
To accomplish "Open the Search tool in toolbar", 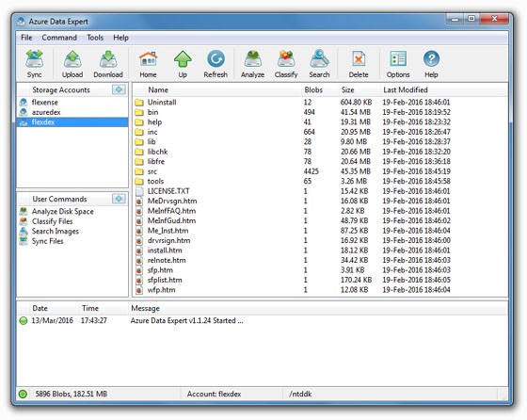I will click(319, 64).
